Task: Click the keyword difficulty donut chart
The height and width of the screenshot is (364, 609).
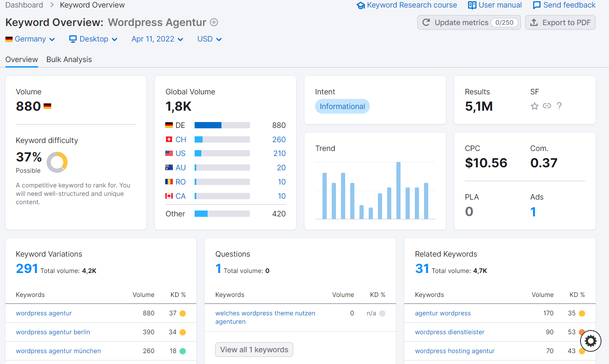Action: click(57, 162)
